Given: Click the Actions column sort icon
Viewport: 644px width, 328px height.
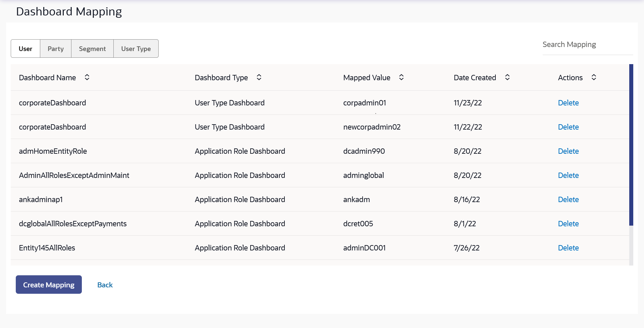Looking at the screenshot, I should pos(594,78).
